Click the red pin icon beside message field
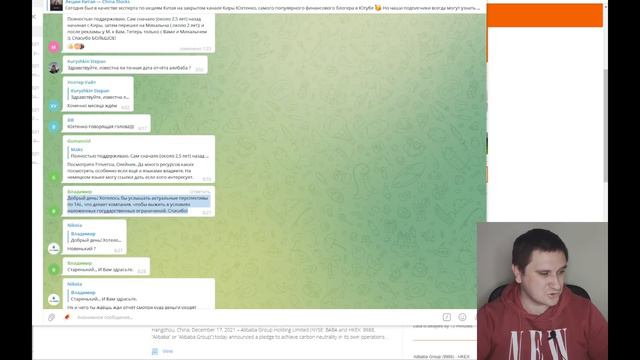 coord(67,317)
